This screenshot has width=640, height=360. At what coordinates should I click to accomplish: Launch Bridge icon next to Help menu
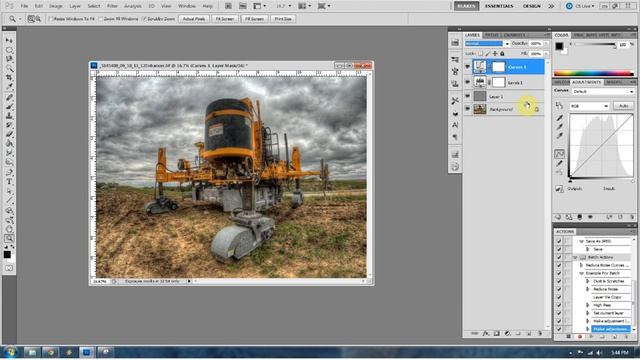click(x=228, y=6)
